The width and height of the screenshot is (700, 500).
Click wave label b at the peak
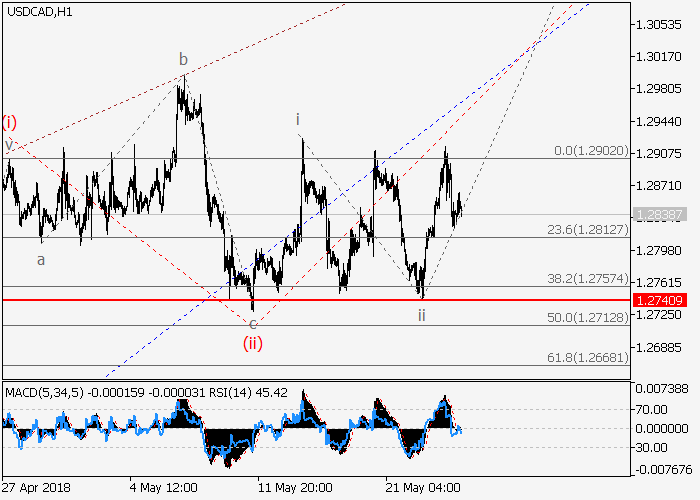183,59
